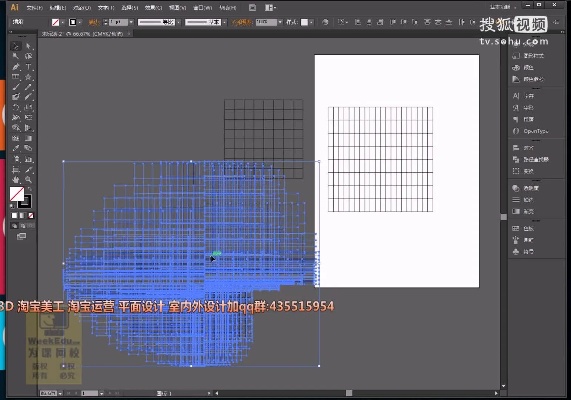Select the Width tool
The height and width of the screenshot is (400, 571).
coord(16,117)
